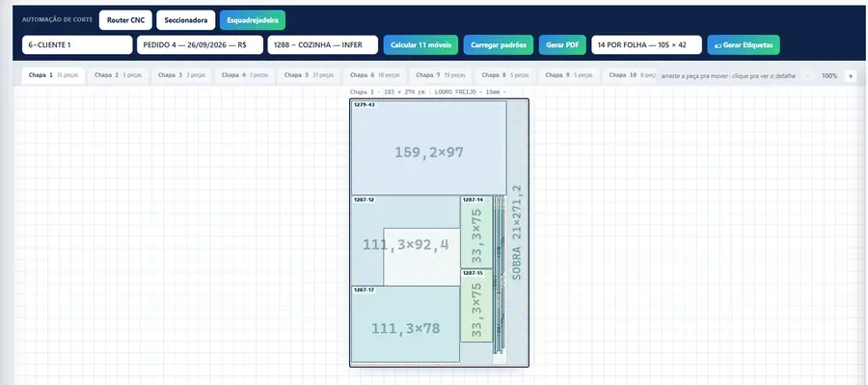
Task: Open Chapa 10 tab
Action: coord(631,75)
